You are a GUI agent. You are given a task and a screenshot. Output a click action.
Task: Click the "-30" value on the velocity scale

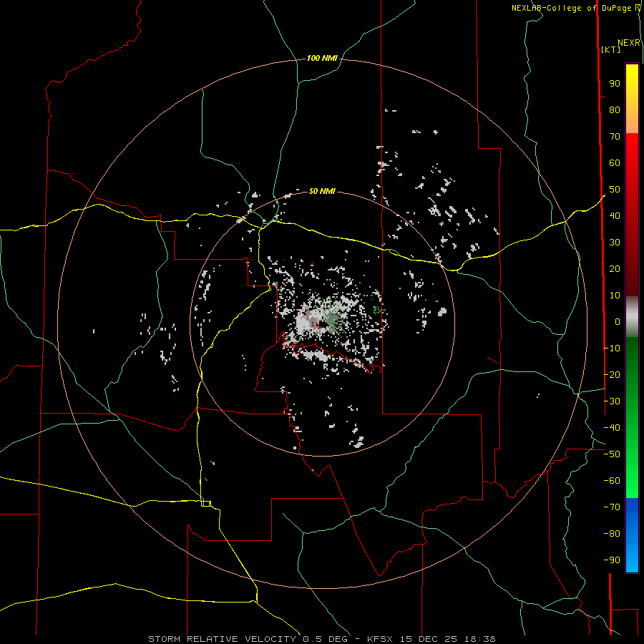tap(612, 401)
